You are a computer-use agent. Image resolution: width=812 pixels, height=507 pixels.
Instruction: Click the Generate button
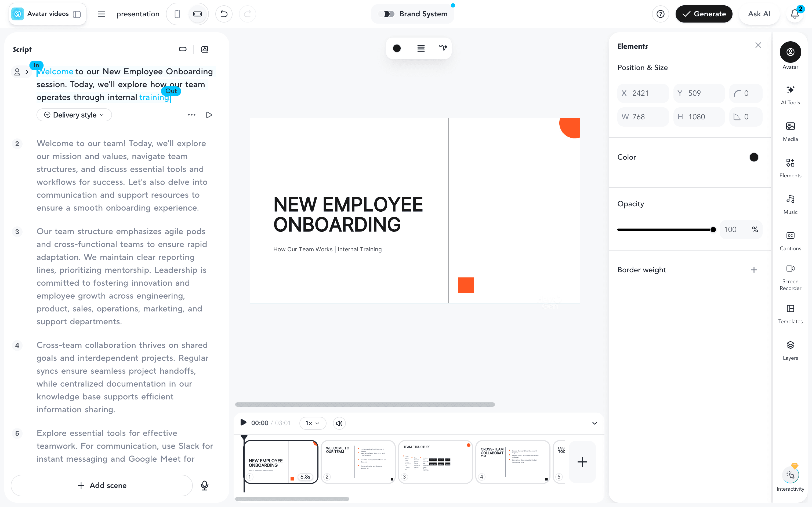pyautogui.click(x=704, y=14)
